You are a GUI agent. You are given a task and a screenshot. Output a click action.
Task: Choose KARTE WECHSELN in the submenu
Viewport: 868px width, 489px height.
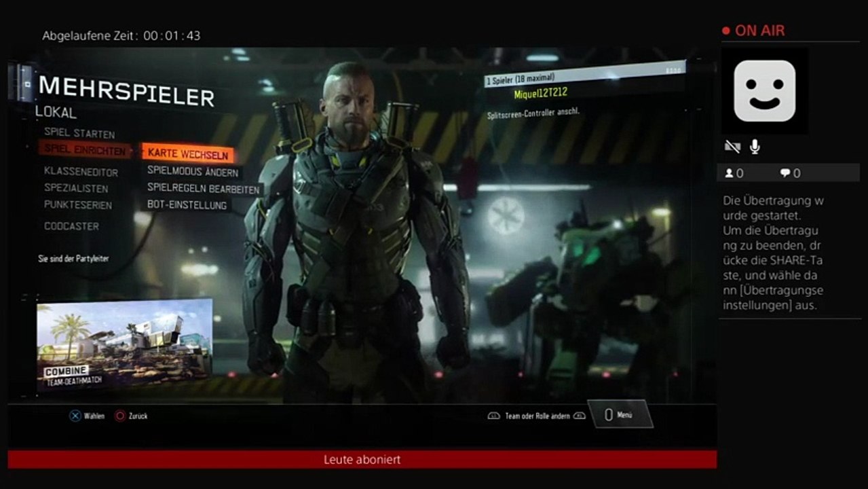click(x=188, y=154)
